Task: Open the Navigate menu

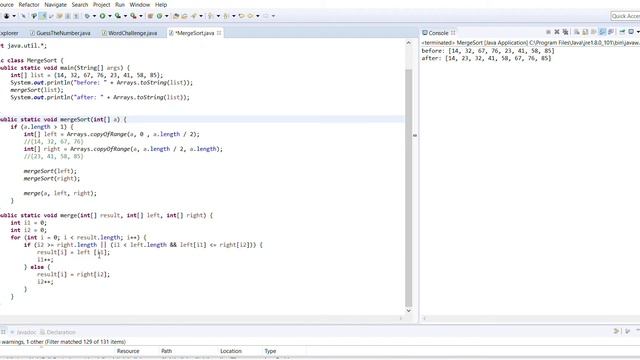Action: tap(56, 4)
